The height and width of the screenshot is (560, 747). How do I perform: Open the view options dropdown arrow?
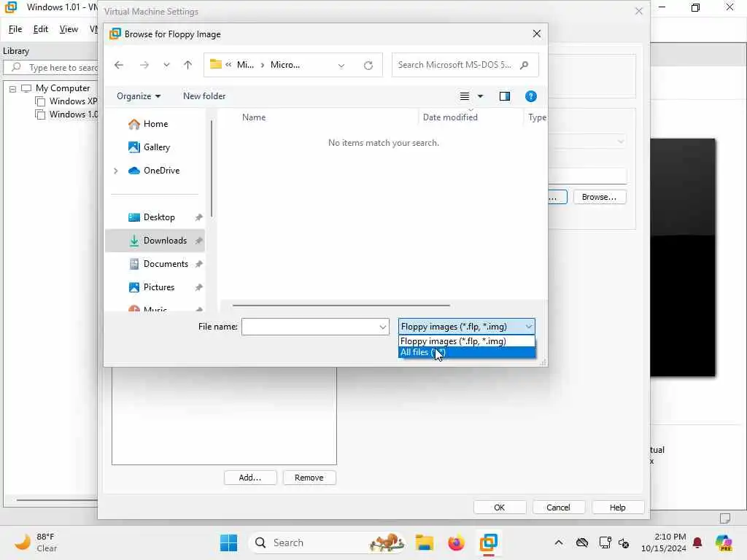(x=480, y=96)
